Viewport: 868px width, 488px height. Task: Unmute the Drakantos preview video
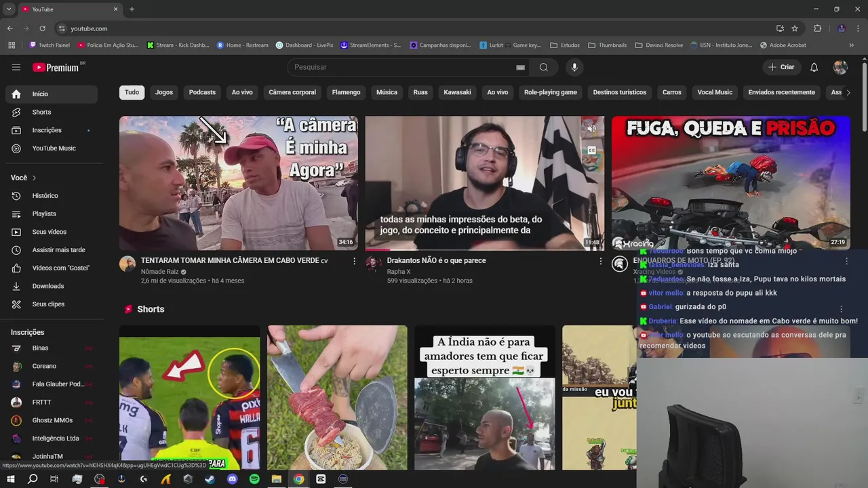591,129
